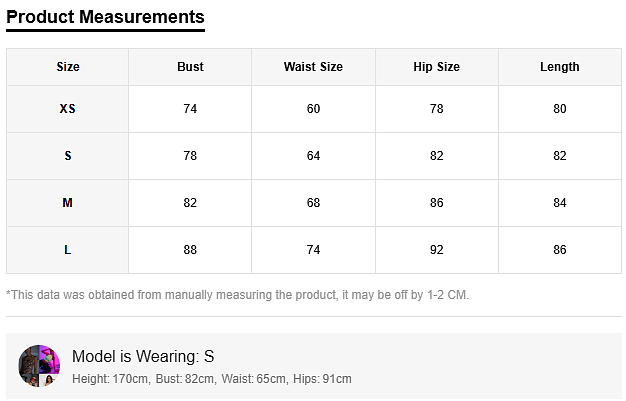Select the S size row label

pos(68,156)
